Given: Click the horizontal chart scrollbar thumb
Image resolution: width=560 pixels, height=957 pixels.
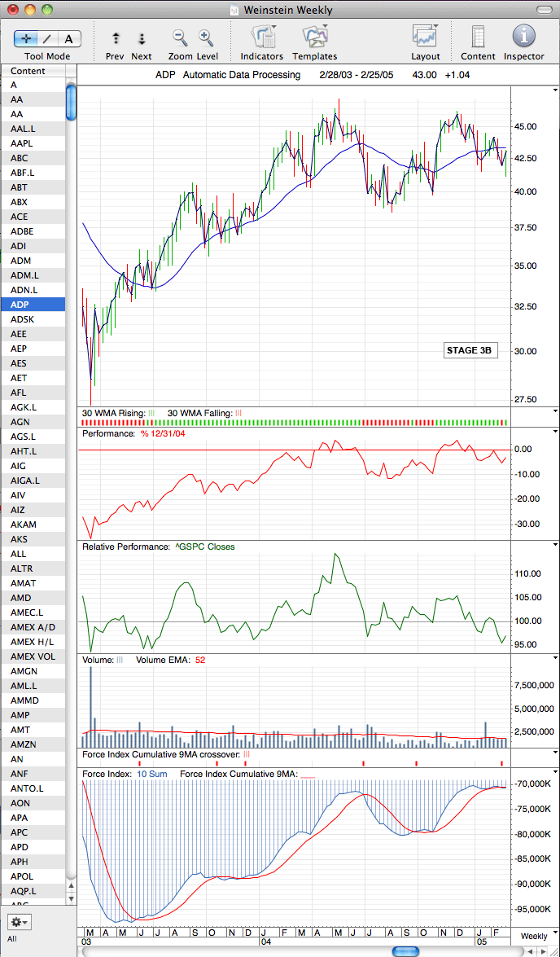Looking at the screenshot, I should point(405,951).
